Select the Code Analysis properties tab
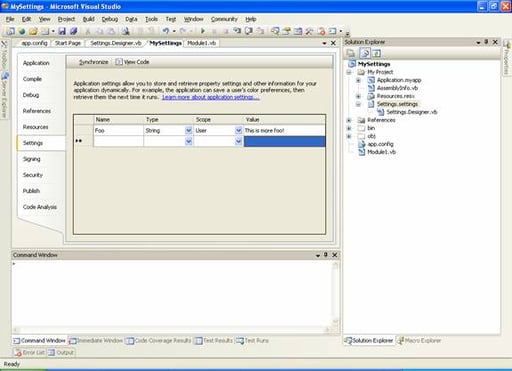512x371 pixels. [40, 207]
